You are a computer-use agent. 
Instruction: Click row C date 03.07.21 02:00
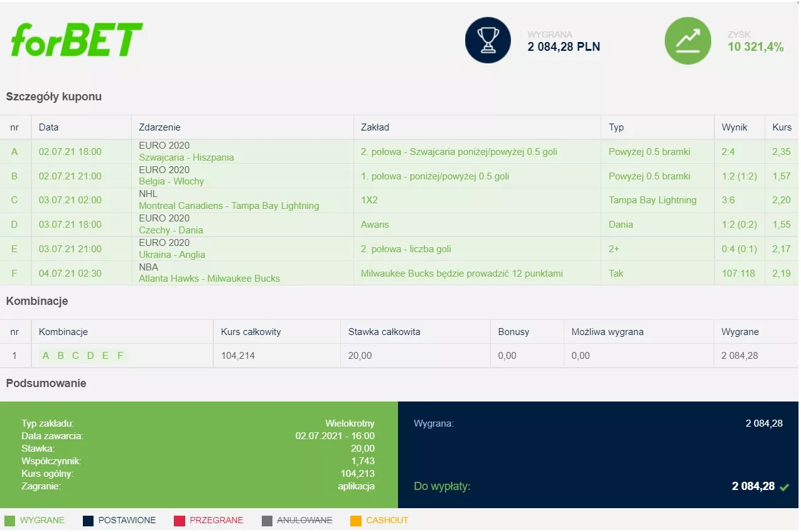[x=70, y=200]
